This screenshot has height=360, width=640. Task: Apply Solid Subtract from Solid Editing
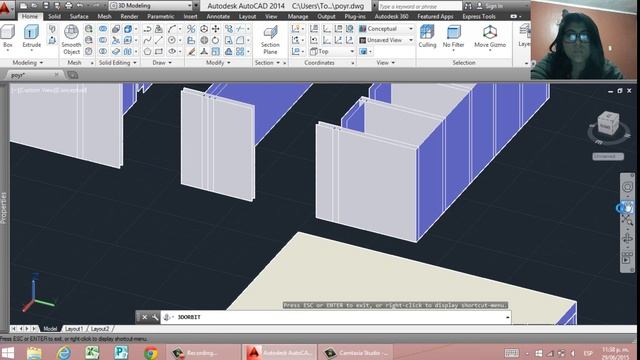coord(103,40)
